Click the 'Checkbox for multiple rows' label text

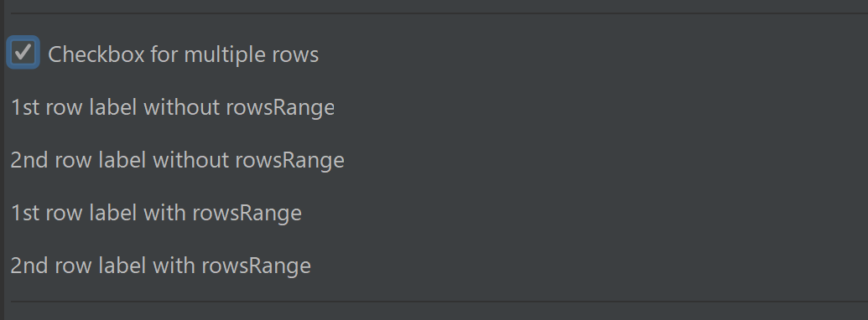(x=183, y=54)
